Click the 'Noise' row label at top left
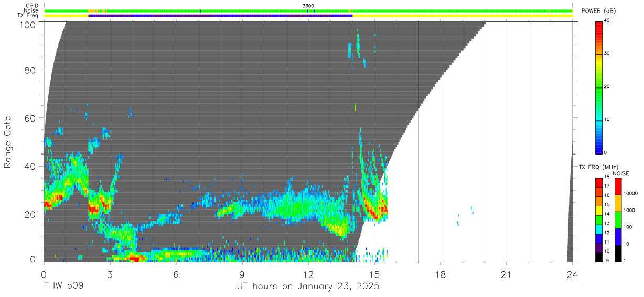This screenshot has width=644, height=297. click(x=31, y=10)
